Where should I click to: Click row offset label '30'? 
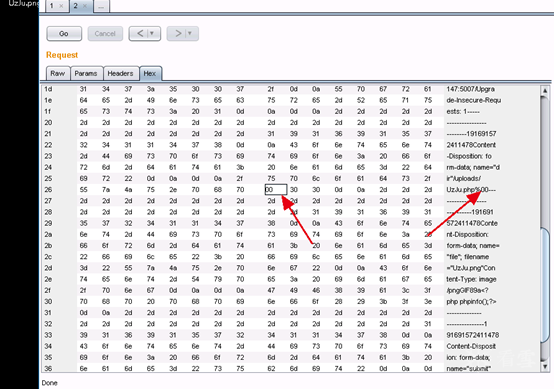click(x=48, y=302)
